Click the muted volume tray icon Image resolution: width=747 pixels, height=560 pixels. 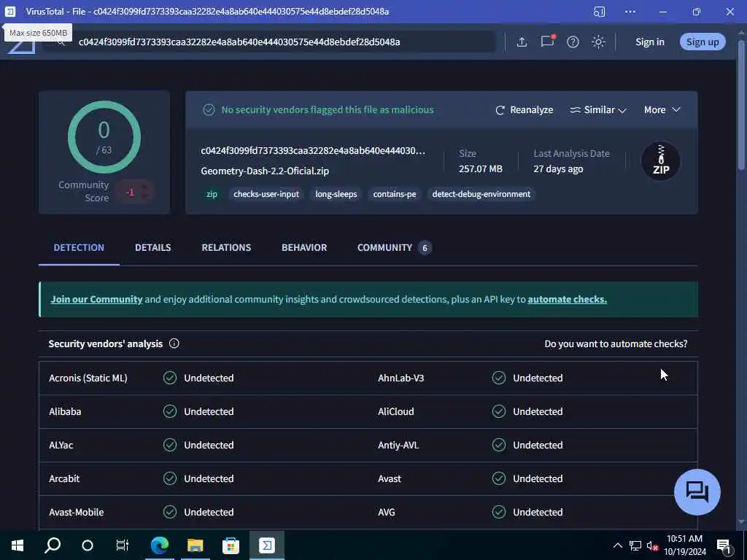652,545
